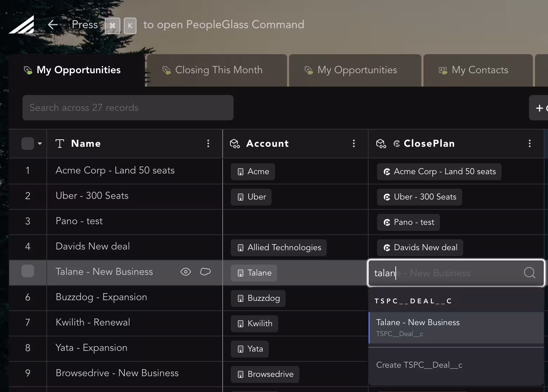
Task: Click the tag icon on Closing This Month tab
Action: (x=166, y=70)
